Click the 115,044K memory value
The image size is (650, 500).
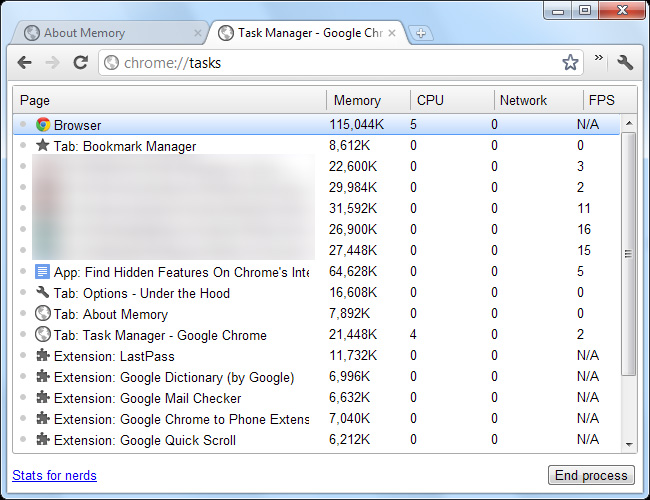point(357,124)
